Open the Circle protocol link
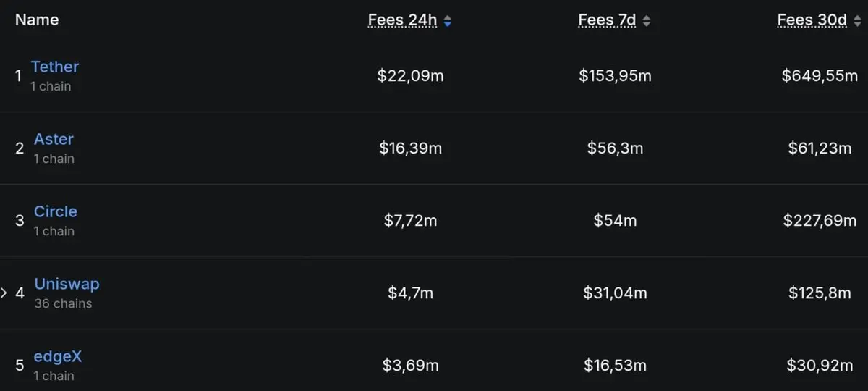 coord(56,211)
